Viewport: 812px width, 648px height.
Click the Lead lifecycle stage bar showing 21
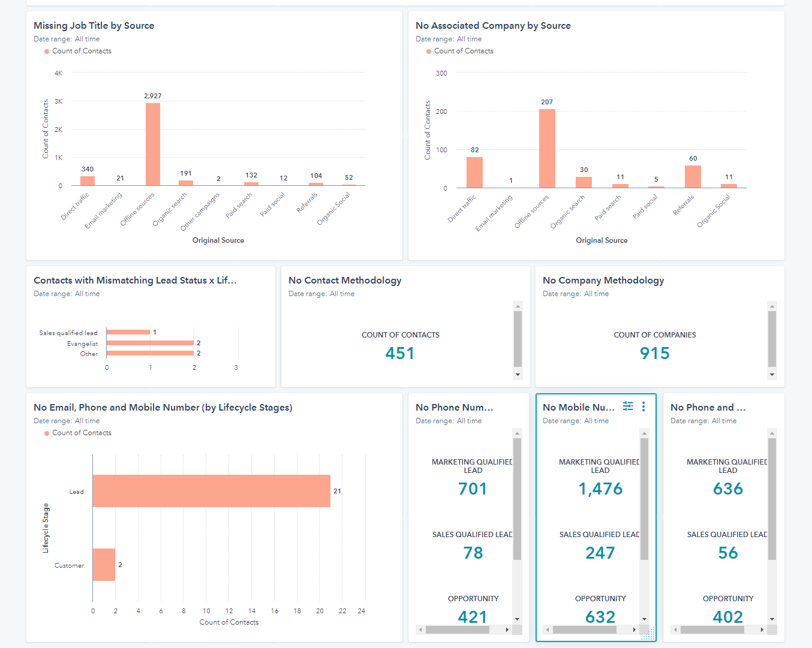(x=210, y=491)
